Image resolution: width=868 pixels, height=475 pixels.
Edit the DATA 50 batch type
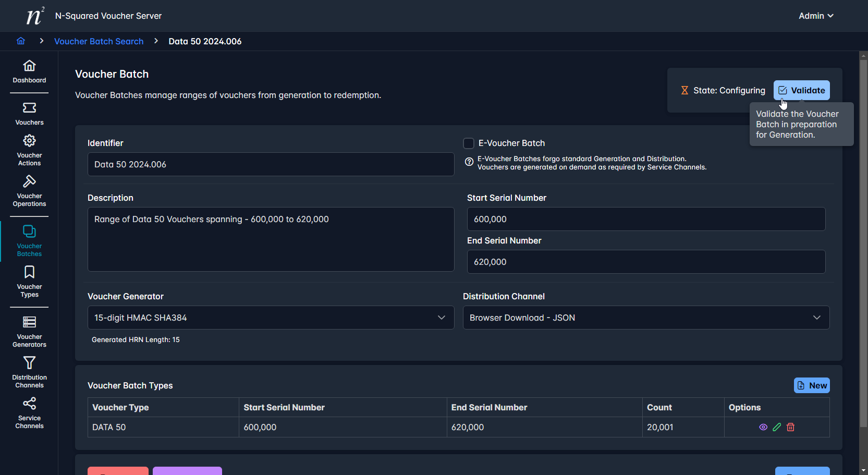tap(777, 427)
